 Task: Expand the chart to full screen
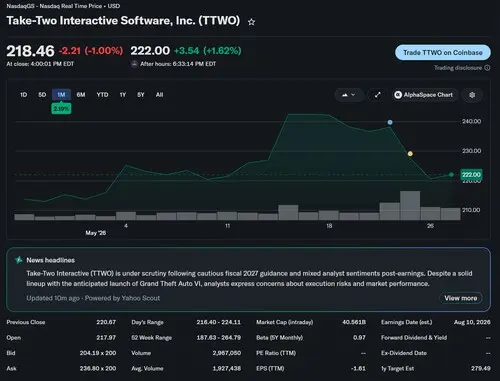[x=377, y=95]
